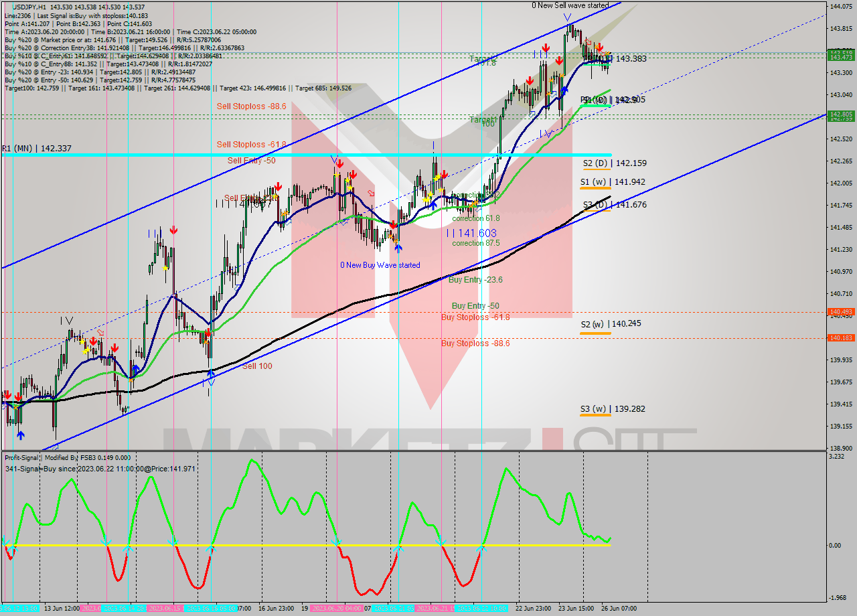Click the 'Sell 100' label

[257, 366]
